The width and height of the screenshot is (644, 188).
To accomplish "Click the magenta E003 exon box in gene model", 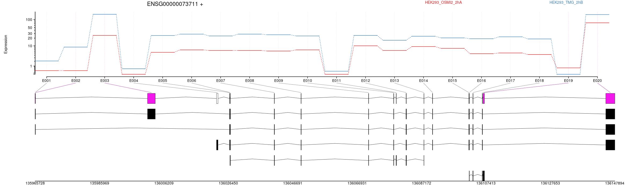I will pos(151,99).
